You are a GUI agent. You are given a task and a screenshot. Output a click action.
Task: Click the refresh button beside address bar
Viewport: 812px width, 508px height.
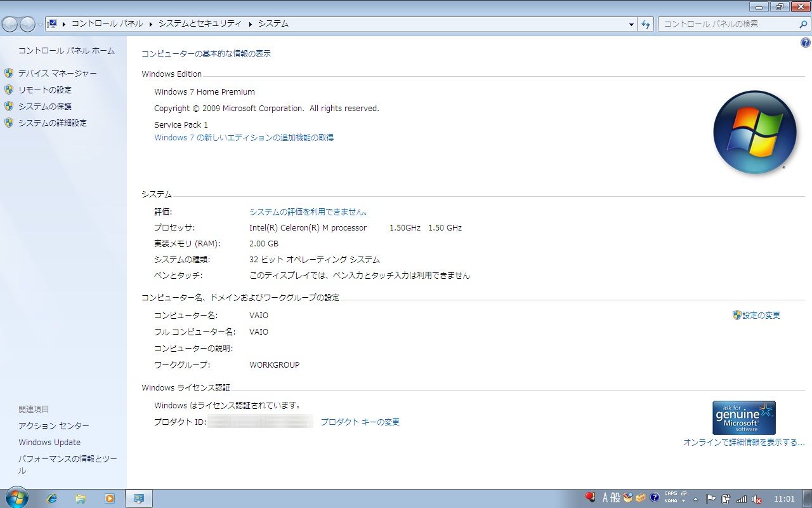(x=646, y=24)
